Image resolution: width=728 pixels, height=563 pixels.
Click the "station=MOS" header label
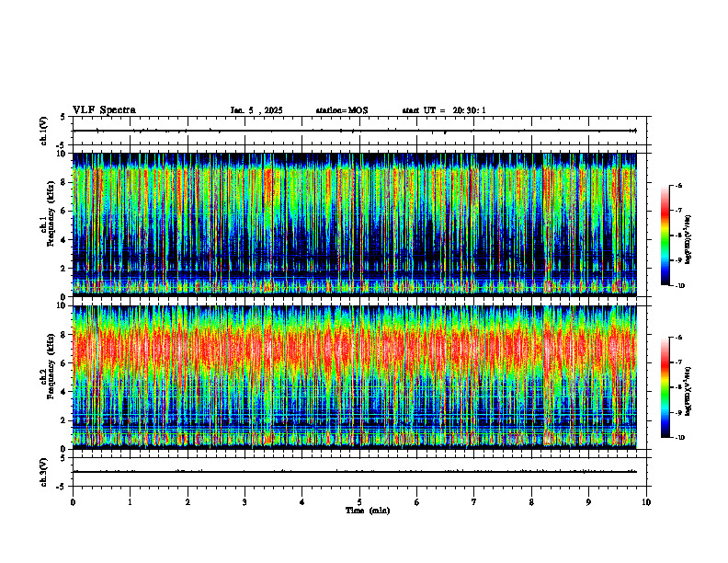[342, 110]
